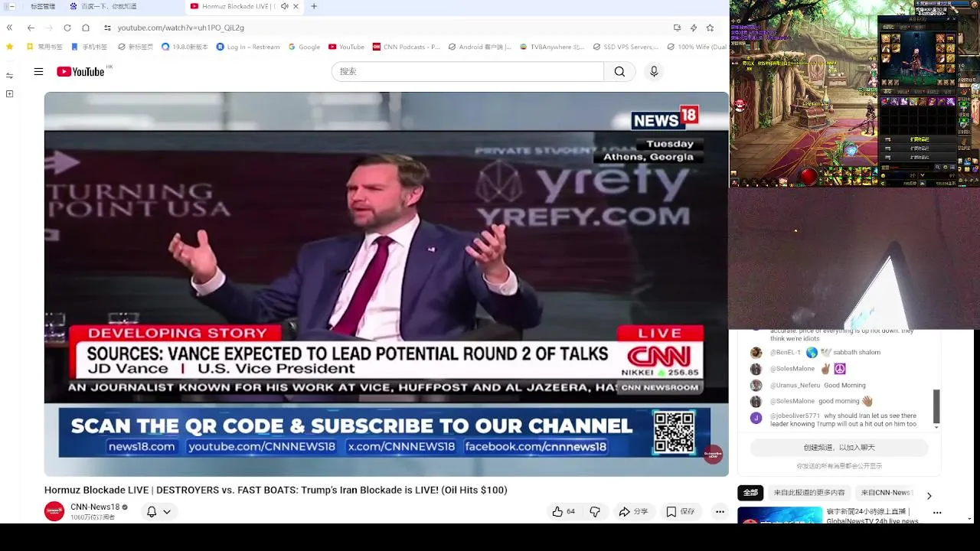Click the lightning bolt icon in address bar
Viewport: 980px width, 551px height.
tap(694, 28)
